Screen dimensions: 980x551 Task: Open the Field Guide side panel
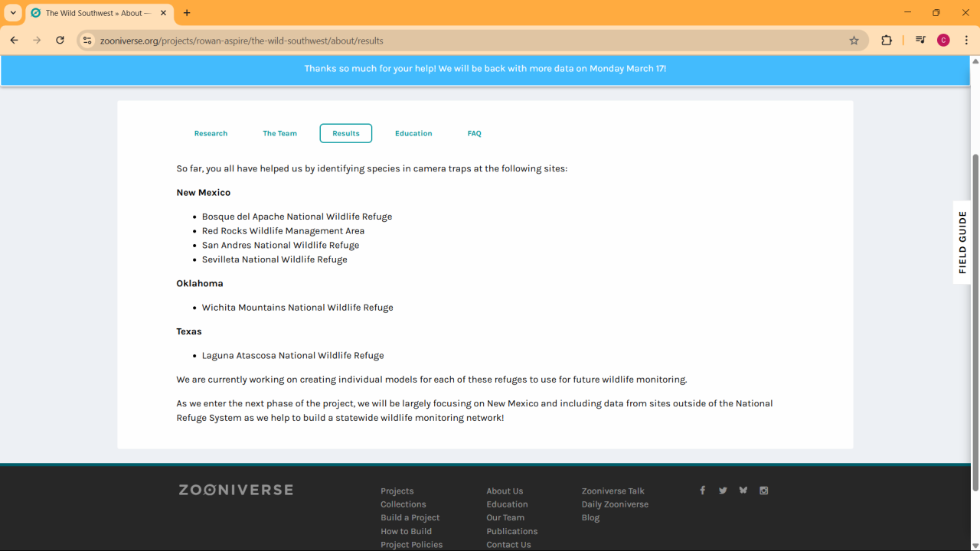point(962,243)
